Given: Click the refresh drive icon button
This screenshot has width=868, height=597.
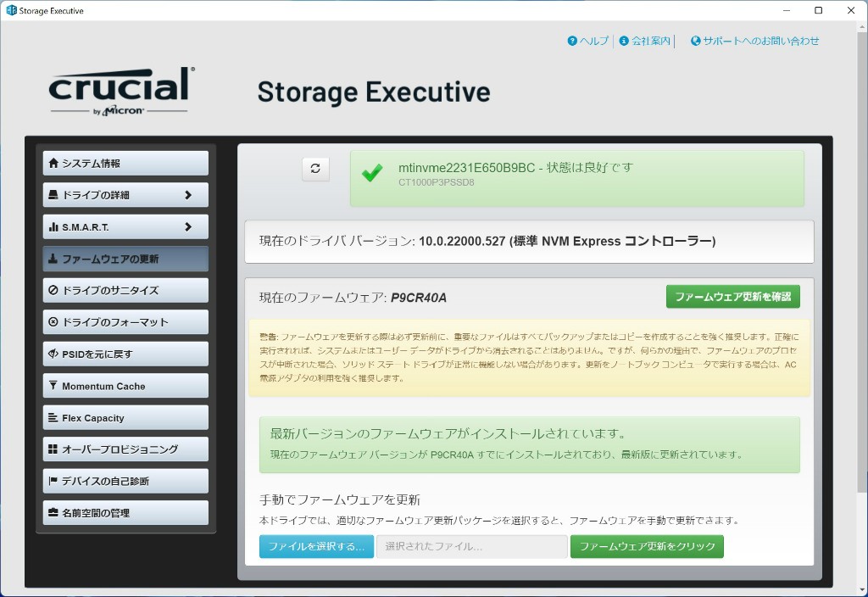Looking at the screenshot, I should [315, 169].
